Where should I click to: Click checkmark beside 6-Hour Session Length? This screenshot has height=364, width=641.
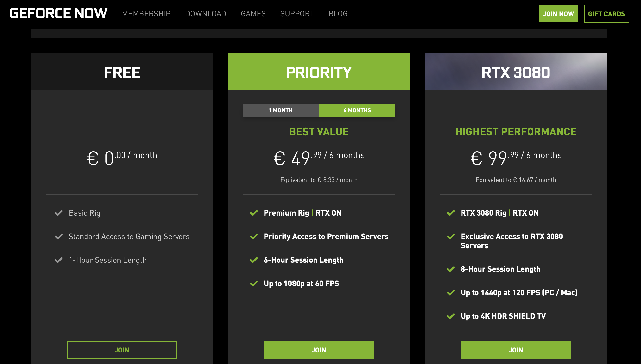point(254,260)
